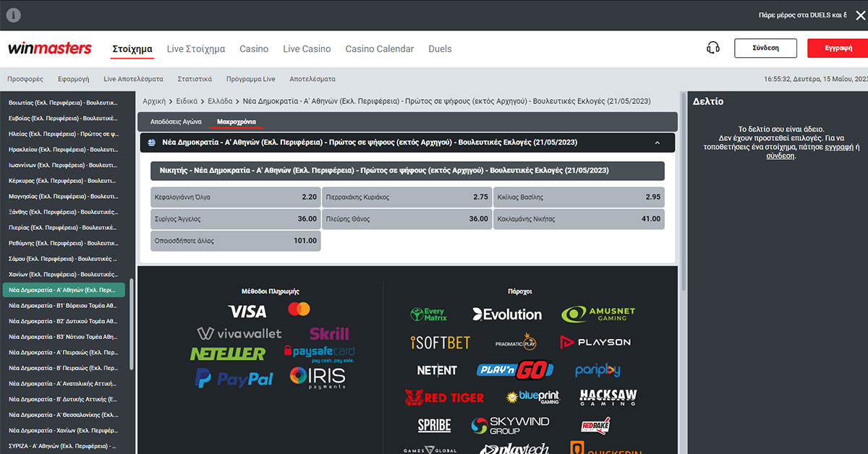868x454 pixels.
Task: Select Οποιοσδήποτε άλλος odds 101.00
Action: click(235, 241)
